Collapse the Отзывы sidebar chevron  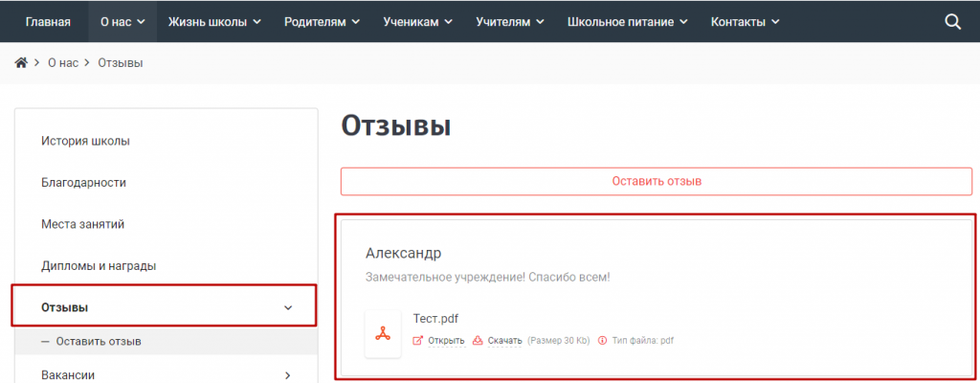point(289,307)
